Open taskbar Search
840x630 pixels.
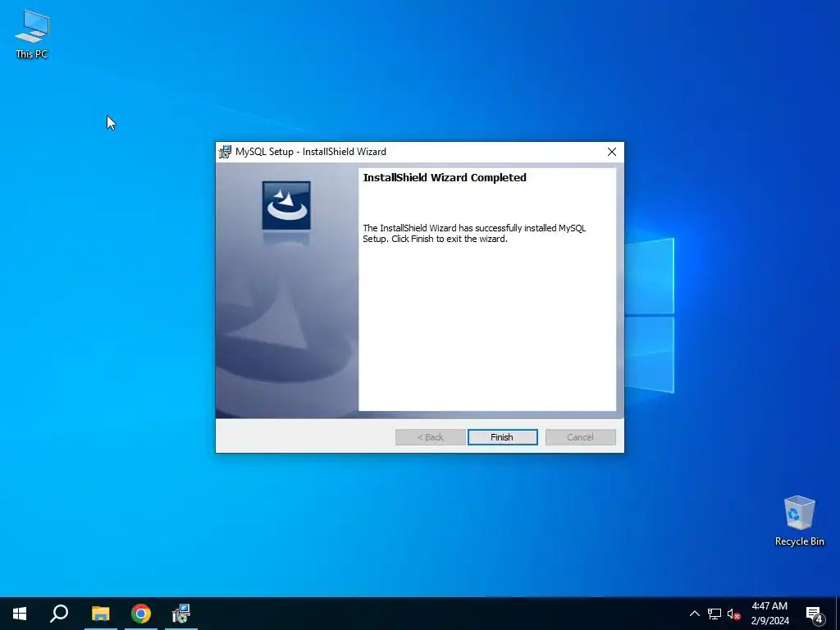59,614
